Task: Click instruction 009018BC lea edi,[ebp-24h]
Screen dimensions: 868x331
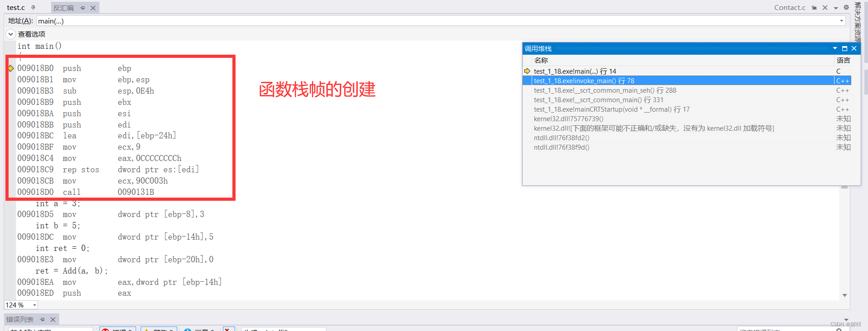Action: [x=97, y=136]
